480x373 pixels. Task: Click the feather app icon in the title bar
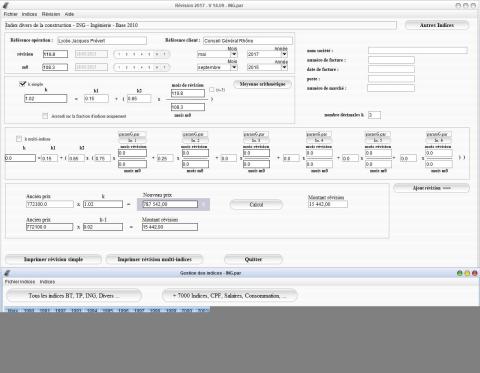pyautogui.click(x=5, y=5)
